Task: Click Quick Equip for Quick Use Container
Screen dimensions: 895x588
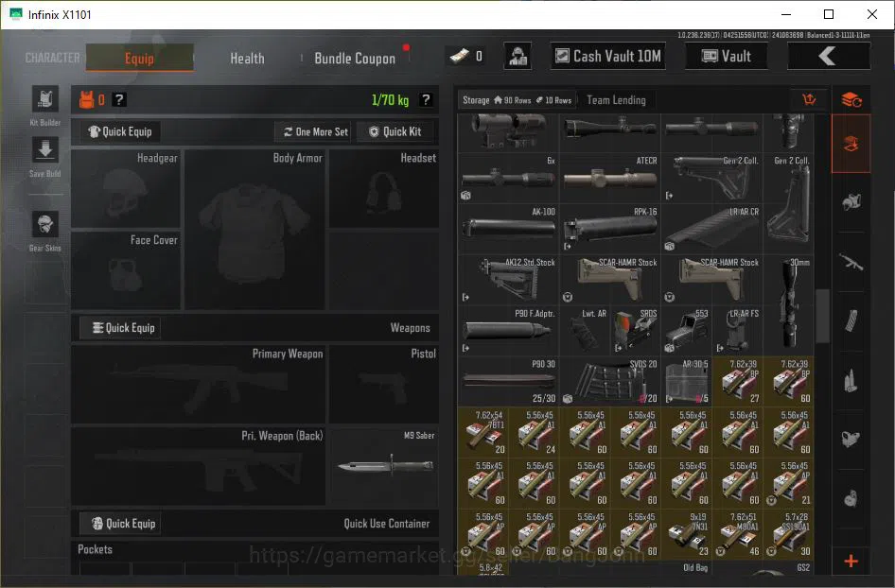Action: [x=120, y=524]
